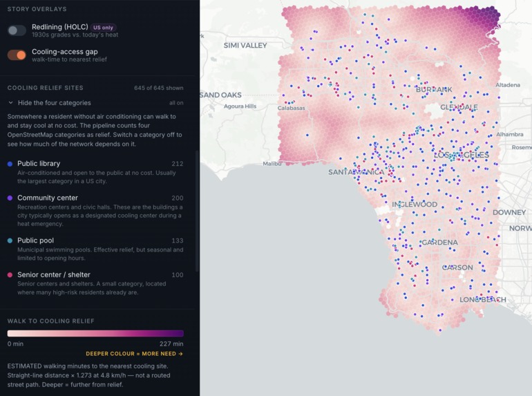Toggle the Public library category dot
The height and width of the screenshot is (396, 532).
(10, 164)
